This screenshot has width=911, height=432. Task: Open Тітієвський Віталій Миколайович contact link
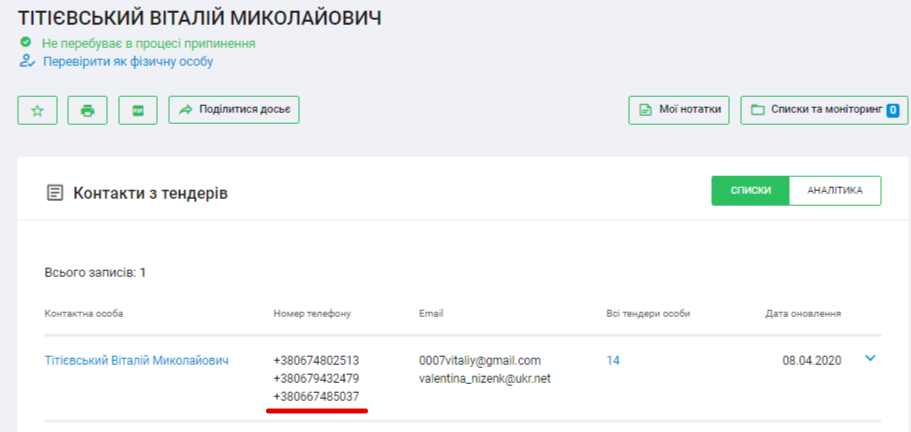[x=137, y=361]
